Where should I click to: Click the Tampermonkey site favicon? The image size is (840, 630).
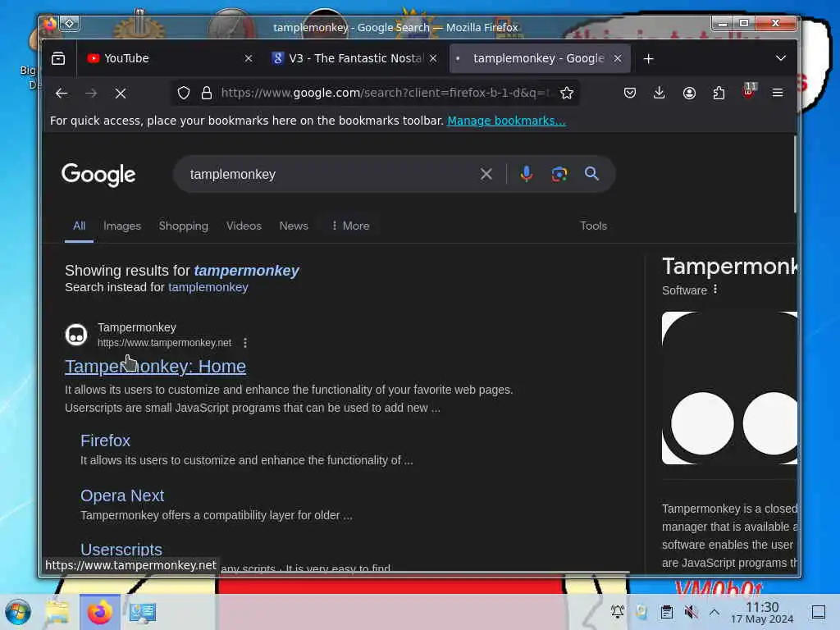pyautogui.click(x=76, y=335)
